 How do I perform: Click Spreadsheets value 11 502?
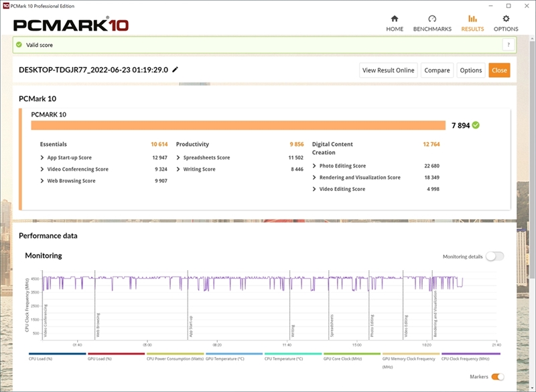(x=295, y=157)
